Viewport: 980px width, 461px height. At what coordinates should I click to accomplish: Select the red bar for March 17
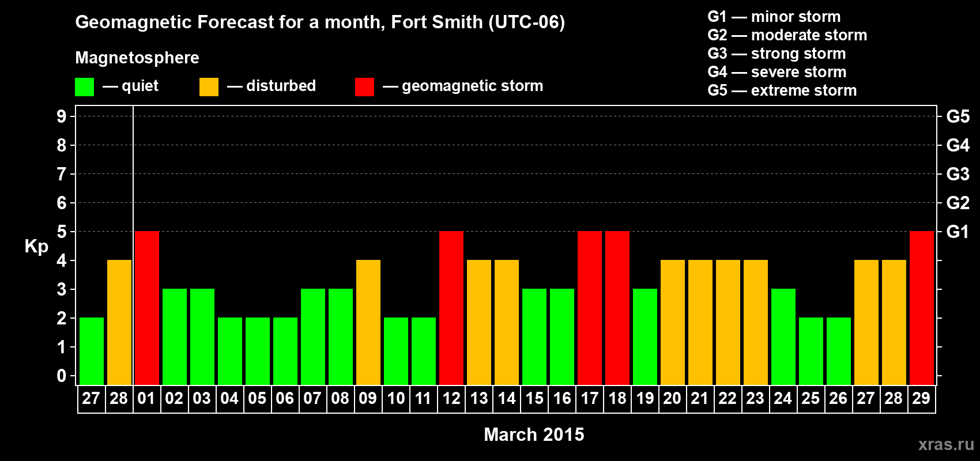pos(590,308)
